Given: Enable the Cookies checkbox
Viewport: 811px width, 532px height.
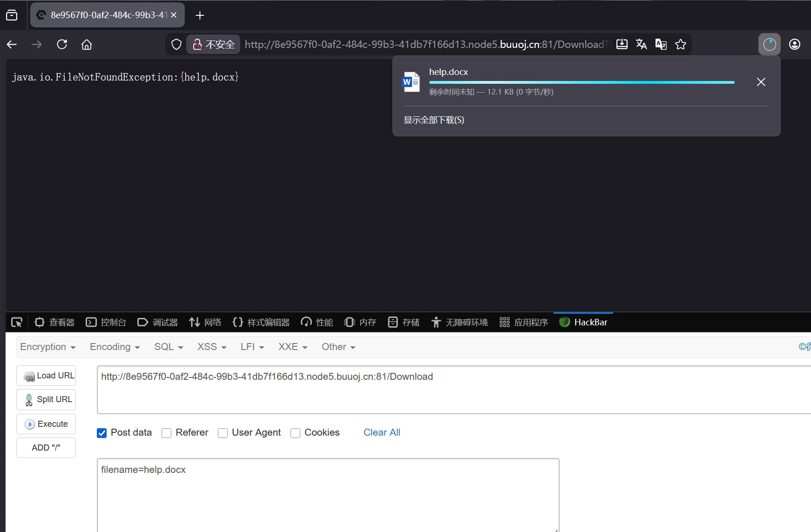Looking at the screenshot, I should 295,433.
